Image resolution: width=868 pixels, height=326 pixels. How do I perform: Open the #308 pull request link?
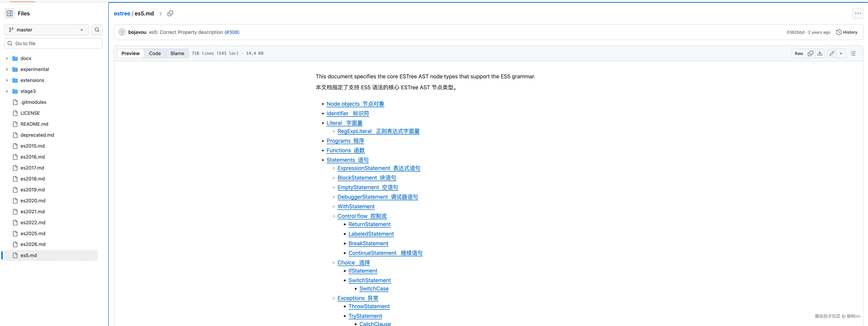pyautogui.click(x=232, y=32)
